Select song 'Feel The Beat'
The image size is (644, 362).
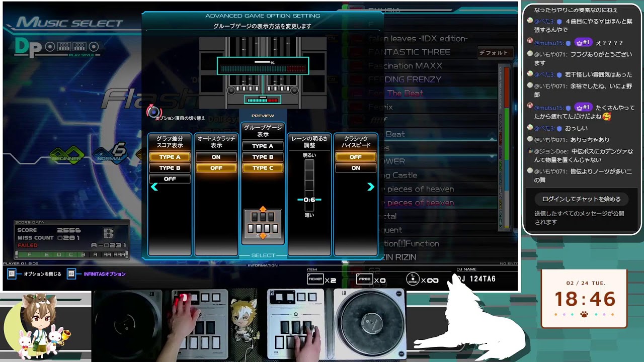pyautogui.click(x=395, y=93)
